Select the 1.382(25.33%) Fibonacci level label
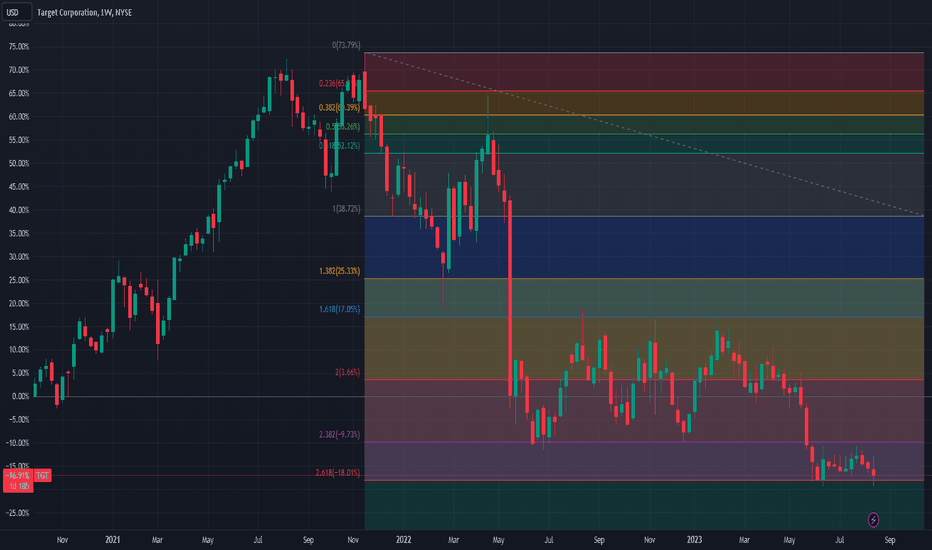 coord(339,271)
